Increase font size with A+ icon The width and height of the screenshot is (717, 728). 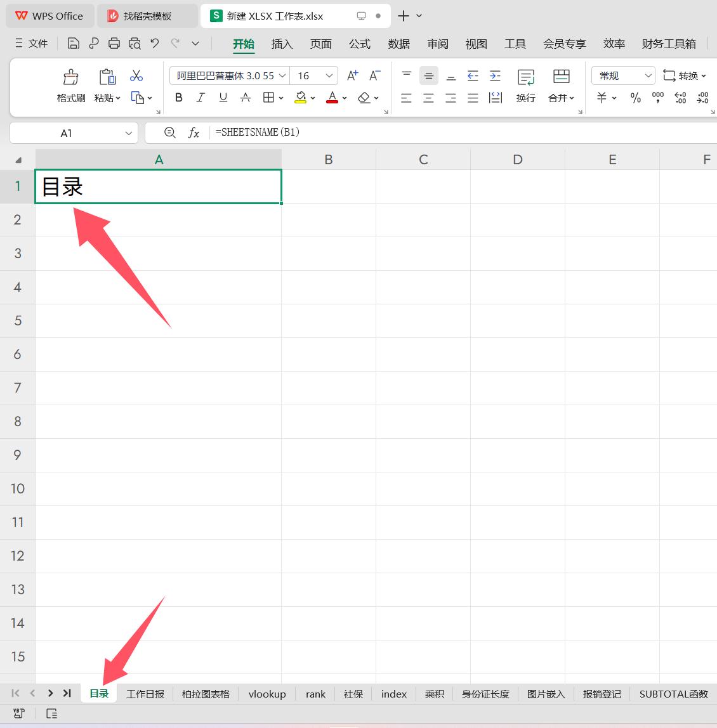(x=353, y=76)
